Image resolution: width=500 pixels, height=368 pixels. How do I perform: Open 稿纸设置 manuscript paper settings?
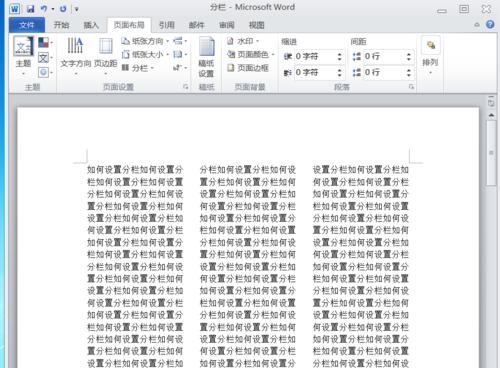[x=206, y=57]
